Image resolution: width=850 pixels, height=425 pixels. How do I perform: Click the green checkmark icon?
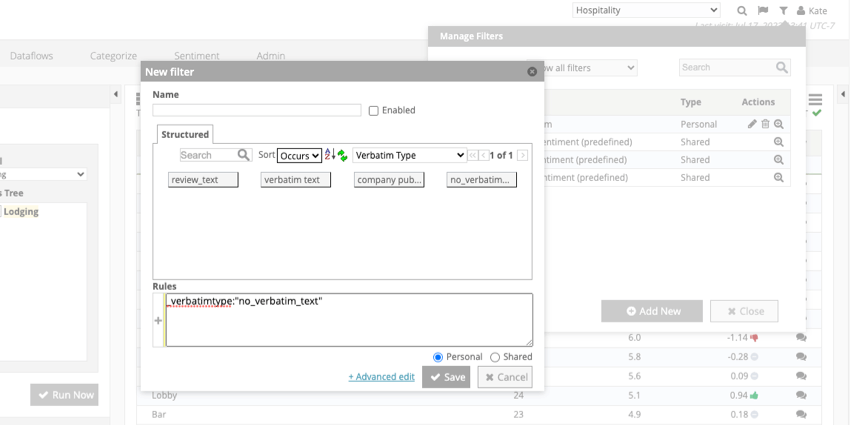coord(817,113)
